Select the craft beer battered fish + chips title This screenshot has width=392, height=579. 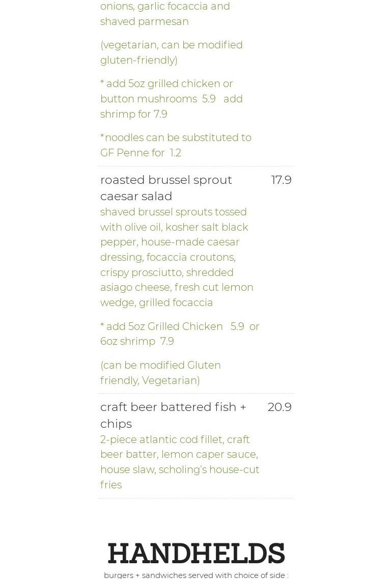(173, 415)
